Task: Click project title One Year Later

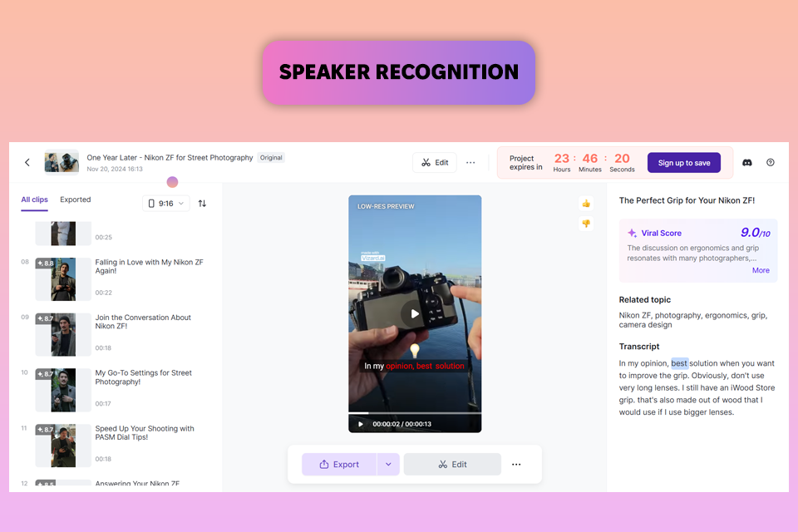Action: coord(170,158)
